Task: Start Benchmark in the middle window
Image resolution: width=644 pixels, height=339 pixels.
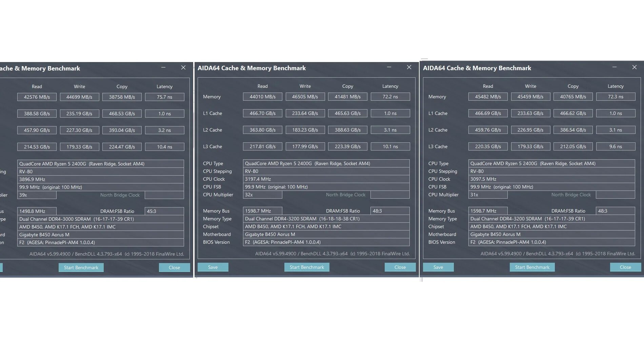Action: pos(307,267)
